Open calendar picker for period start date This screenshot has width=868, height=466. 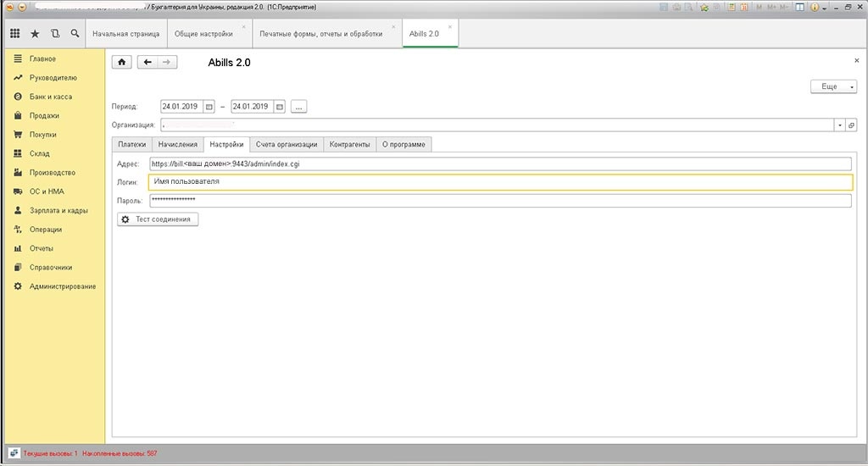(x=209, y=107)
